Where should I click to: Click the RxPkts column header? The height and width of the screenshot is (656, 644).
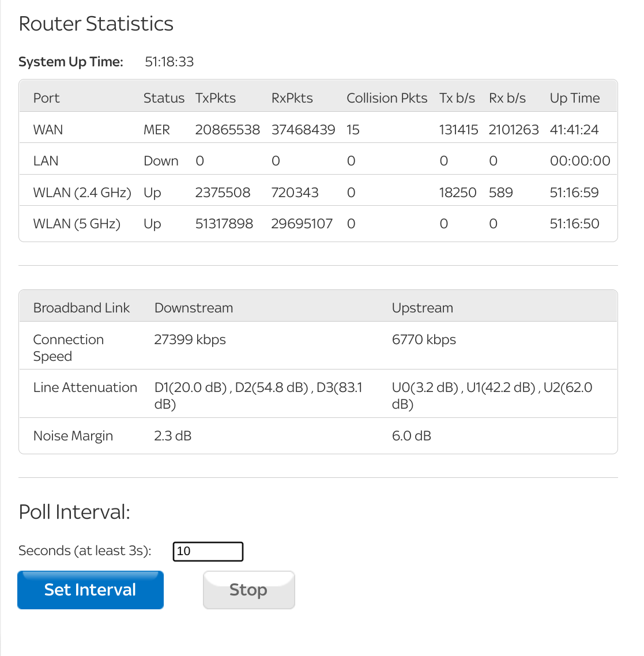[292, 98]
